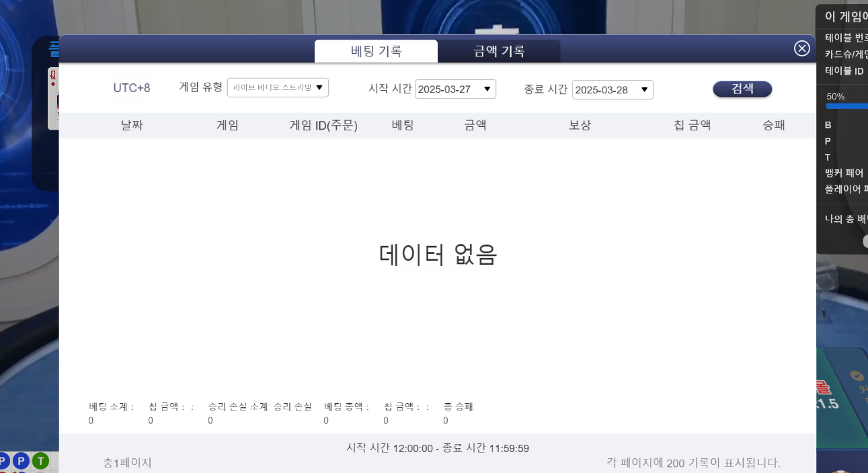Screen dimensions: 868x473
Task: Click the blue P bead beside T
Action: [x=22, y=461]
